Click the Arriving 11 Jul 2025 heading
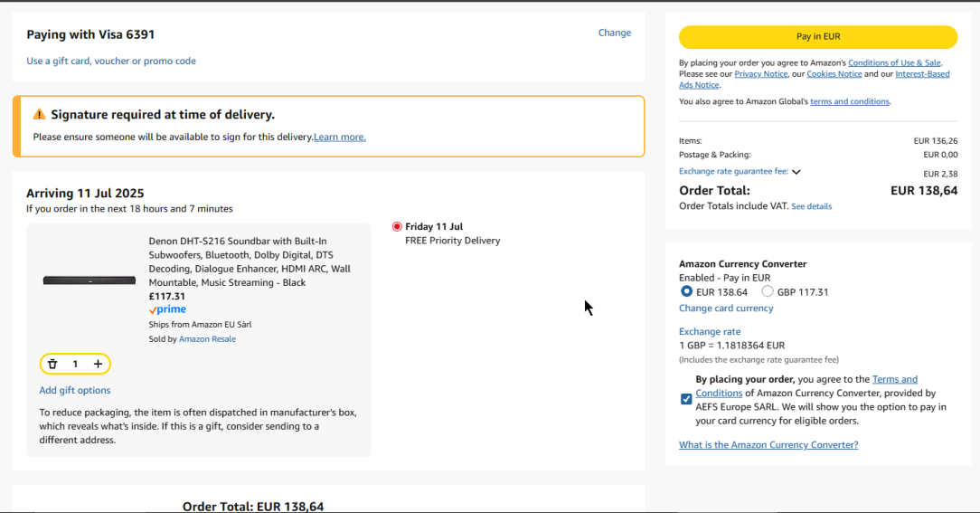The image size is (980, 513). pyautogui.click(x=85, y=194)
